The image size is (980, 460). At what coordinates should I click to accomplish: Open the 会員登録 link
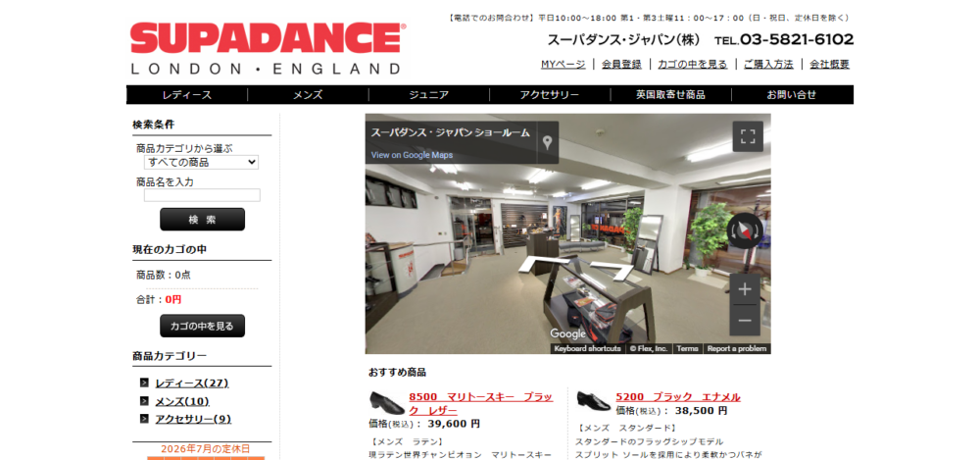621,64
